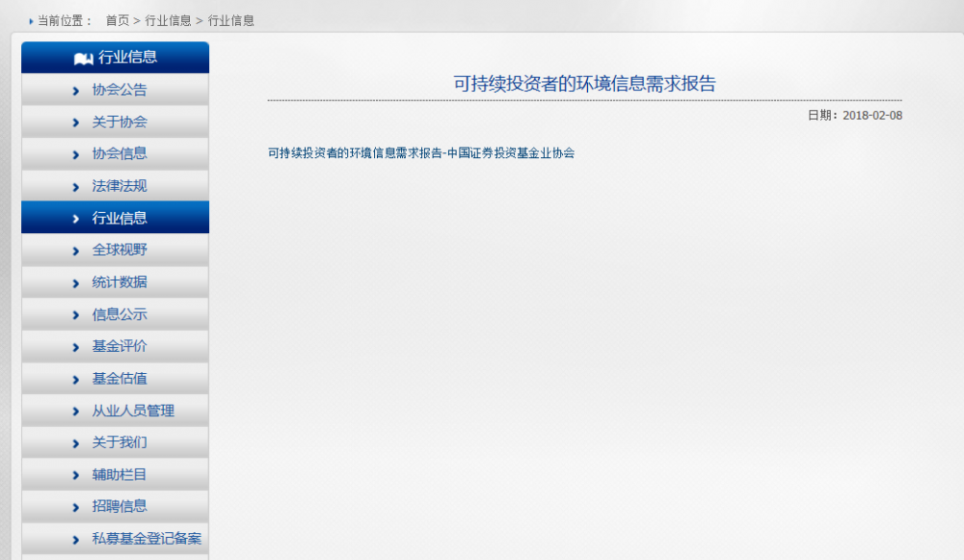This screenshot has height=560, width=964.
Task: Go to 关于我们 in the sidebar
Action: (x=115, y=442)
